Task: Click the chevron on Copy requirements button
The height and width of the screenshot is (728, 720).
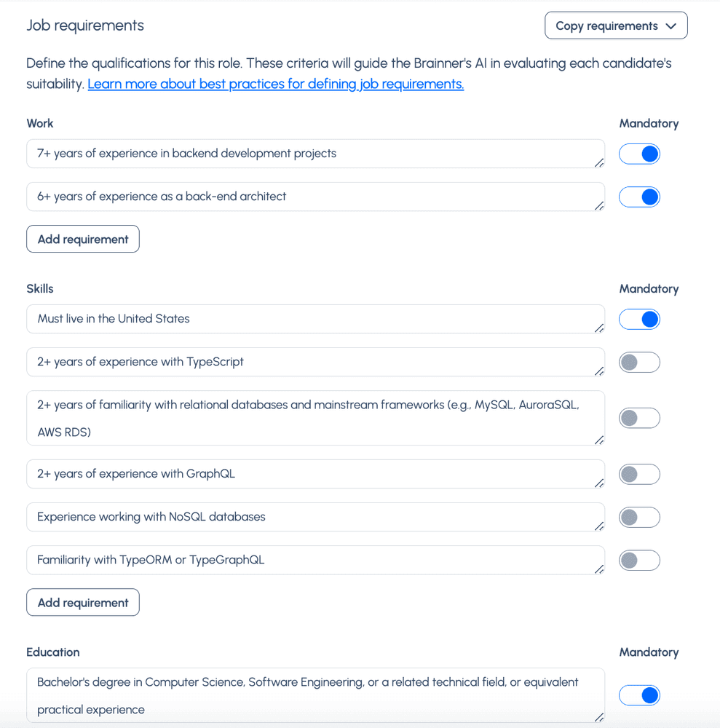Action: click(671, 26)
